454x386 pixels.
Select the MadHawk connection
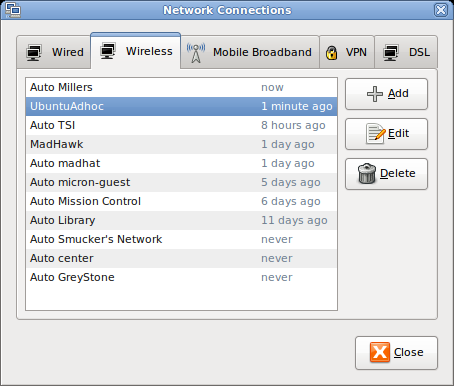click(x=181, y=145)
